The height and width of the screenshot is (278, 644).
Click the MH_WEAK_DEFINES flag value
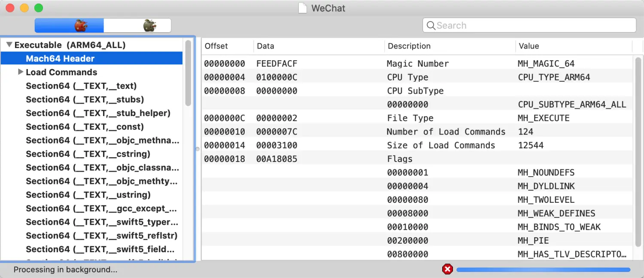point(556,213)
